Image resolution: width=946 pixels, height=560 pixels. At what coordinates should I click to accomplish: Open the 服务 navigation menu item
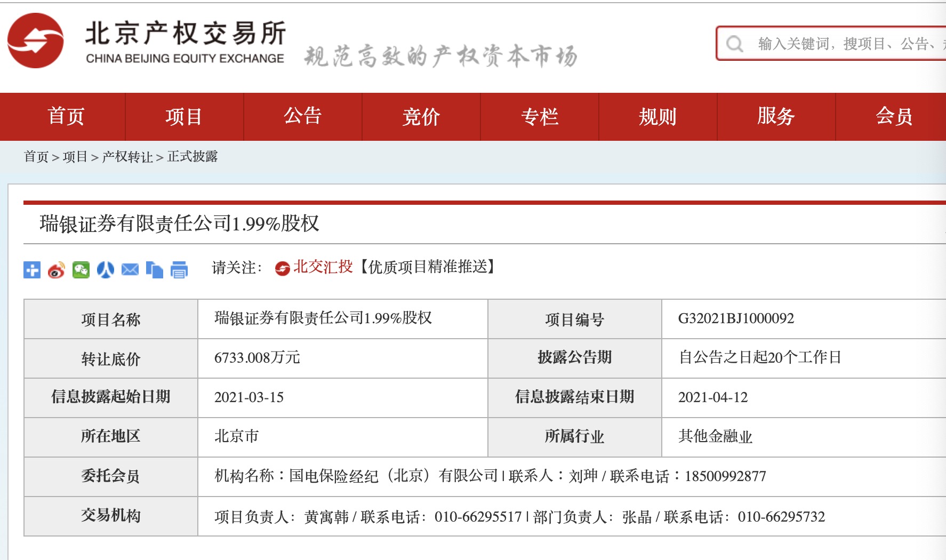tap(776, 117)
